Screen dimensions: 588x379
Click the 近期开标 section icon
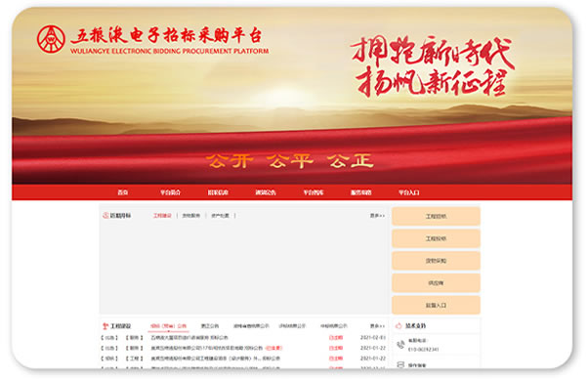(x=105, y=215)
